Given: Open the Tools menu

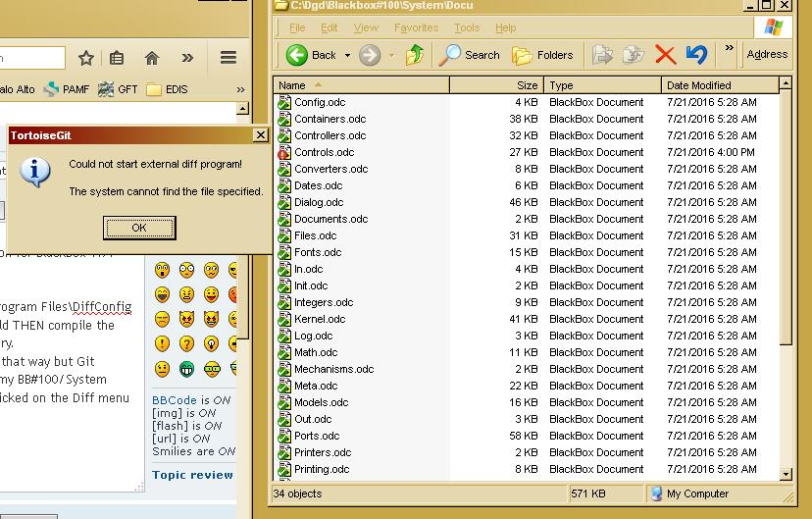Looking at the screenshot, I should coord(467,27).
